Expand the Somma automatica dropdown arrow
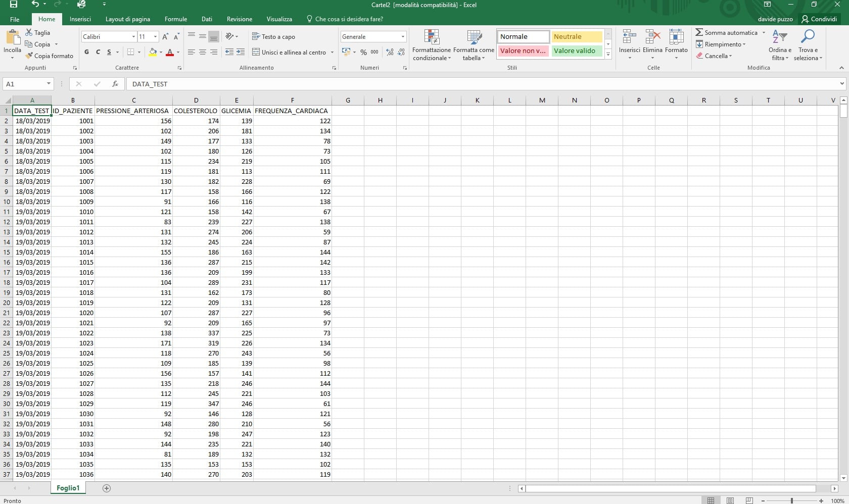This screenshot has width=849, height=504. (x=764, y=32)
